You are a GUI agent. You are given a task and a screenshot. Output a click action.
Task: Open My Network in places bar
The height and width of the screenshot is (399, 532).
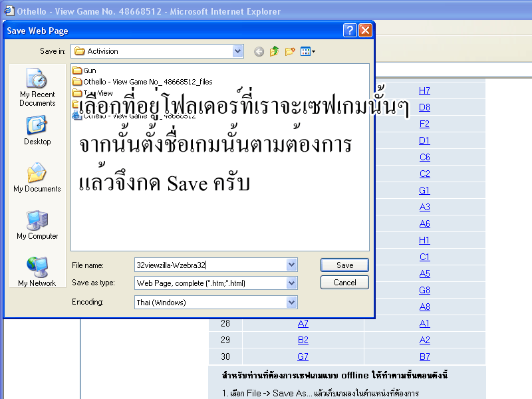[37, 272]
